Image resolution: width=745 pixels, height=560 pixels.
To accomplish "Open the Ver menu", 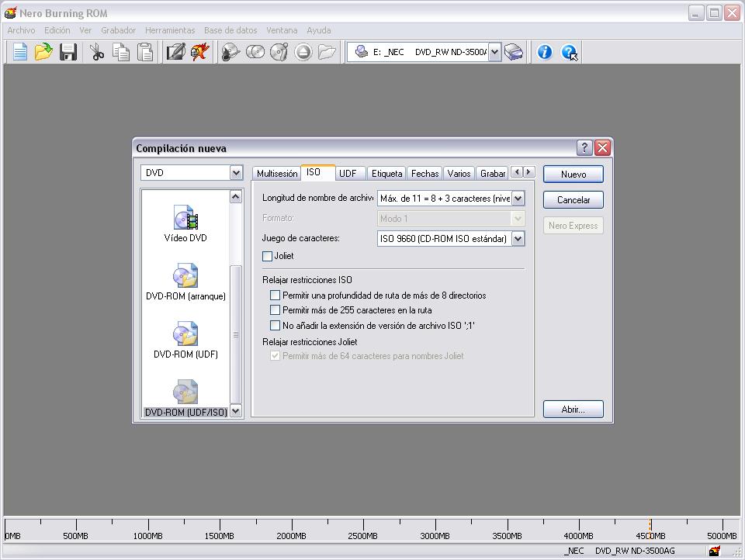I will tap(85, 30).
